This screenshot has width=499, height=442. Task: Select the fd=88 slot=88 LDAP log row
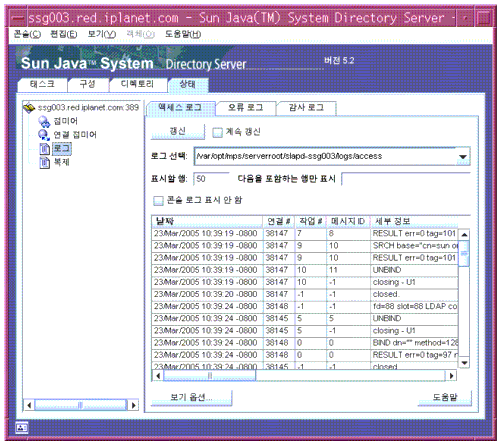[x=305, y=307]
